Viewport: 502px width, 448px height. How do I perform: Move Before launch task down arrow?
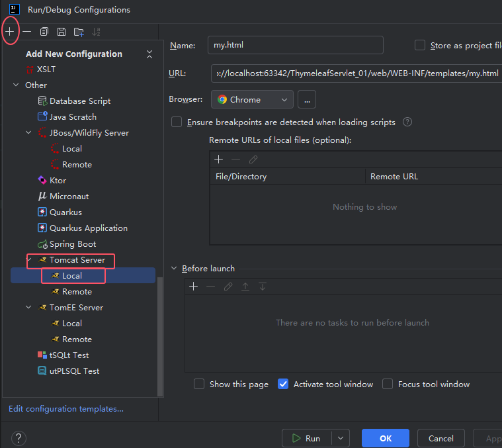pos(263,287)
